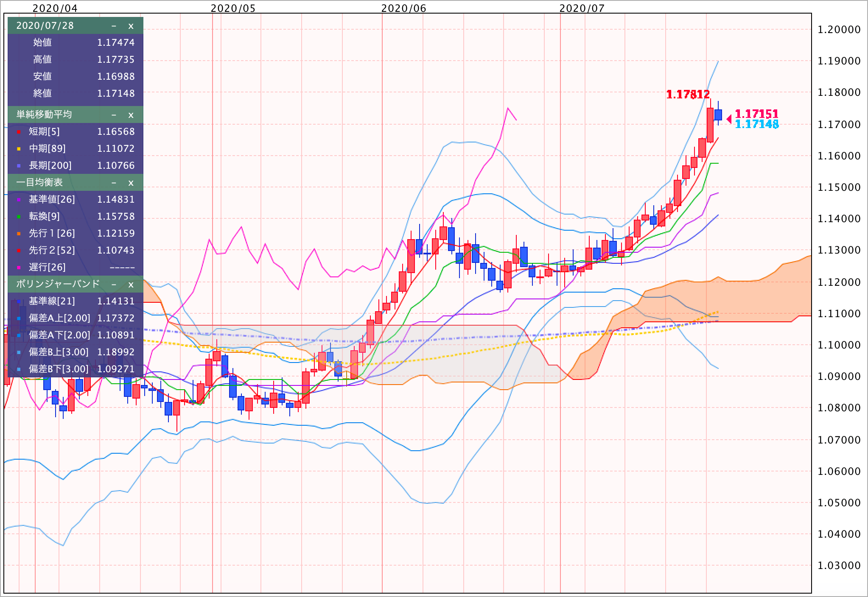Click the cyan 1.17148 price label
This screenshot has height=597, width=868.
pyautogui.click(x=756, y=124)
